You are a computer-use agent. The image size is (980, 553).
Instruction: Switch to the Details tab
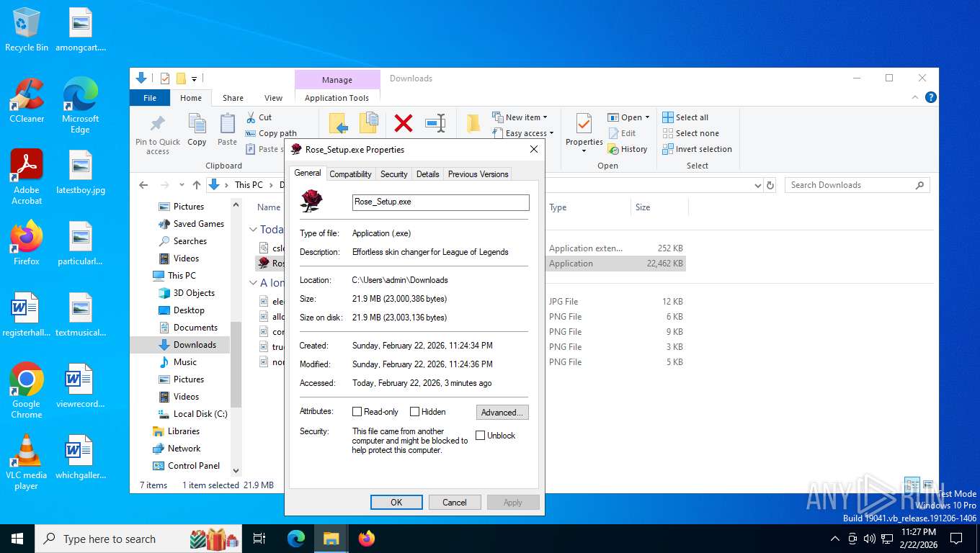coord(427,174)
